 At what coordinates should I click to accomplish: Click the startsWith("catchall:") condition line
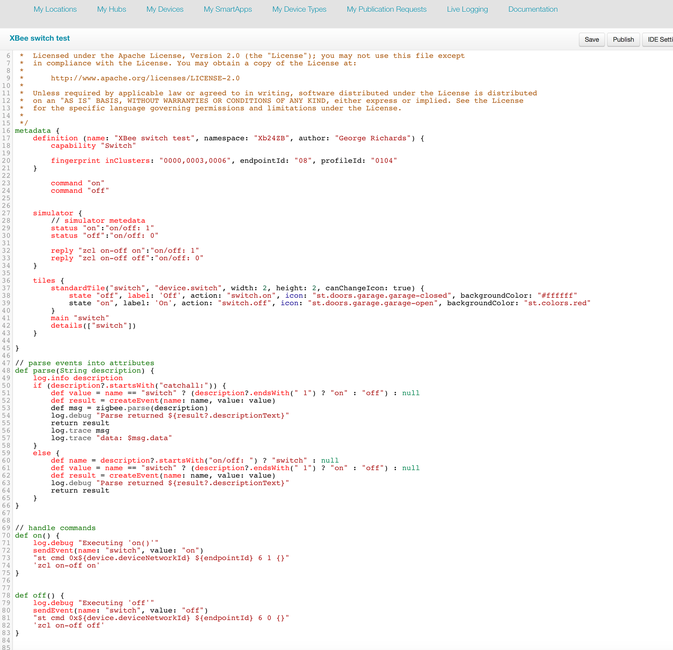[x=129, y=386]
